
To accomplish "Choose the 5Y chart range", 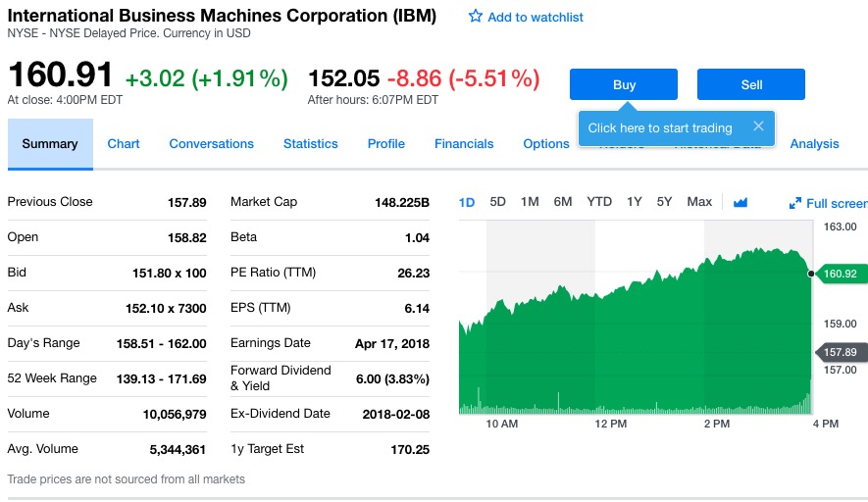I will click(x=664, y=201).
